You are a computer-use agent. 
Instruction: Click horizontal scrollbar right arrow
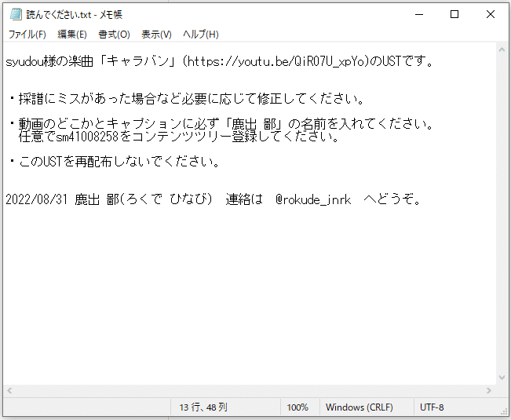tap(488, 390)
